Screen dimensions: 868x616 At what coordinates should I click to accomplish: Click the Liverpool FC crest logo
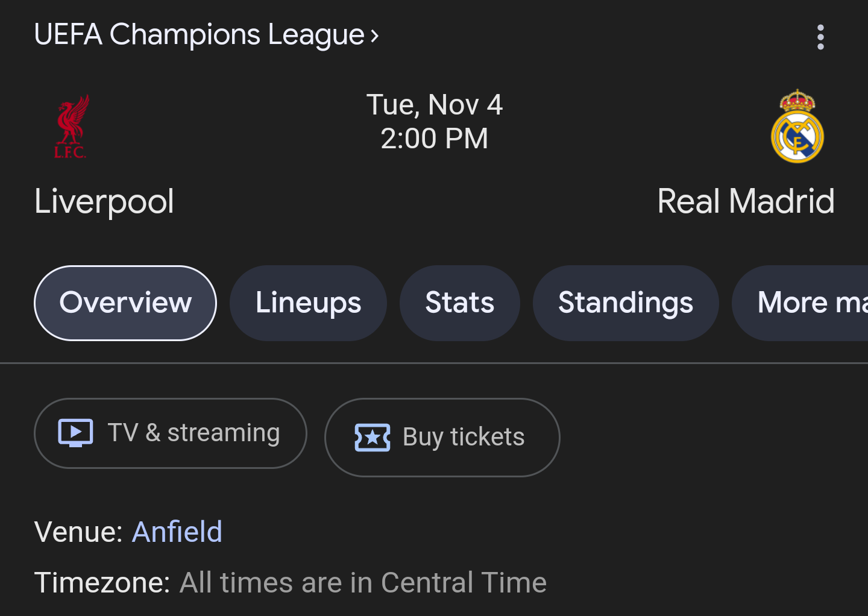point(71,127)
